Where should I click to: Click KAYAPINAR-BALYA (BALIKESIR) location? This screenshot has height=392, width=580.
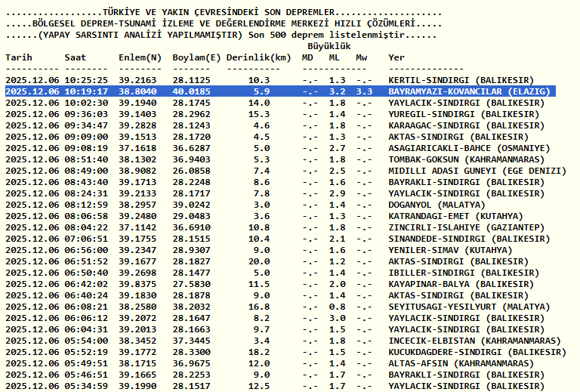(x=461, y=284)
